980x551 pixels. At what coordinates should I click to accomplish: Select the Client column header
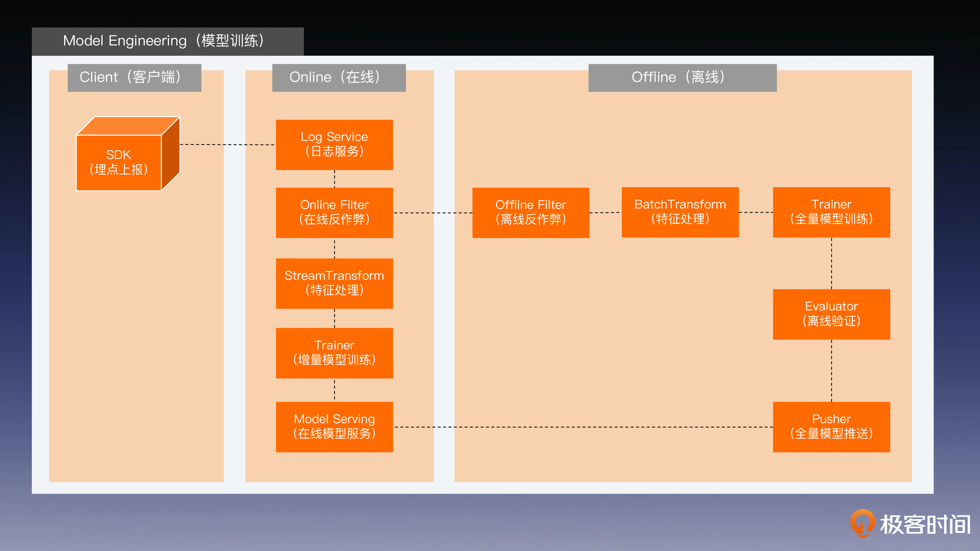point(134,78)
